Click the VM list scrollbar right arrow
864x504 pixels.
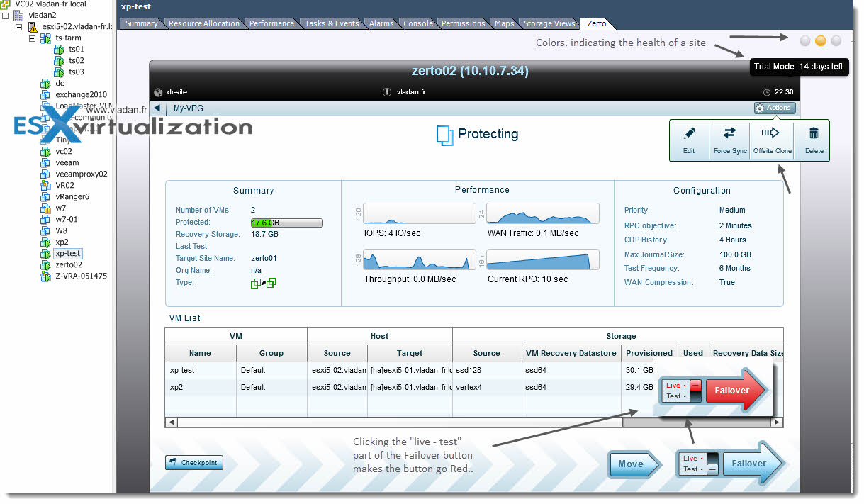778,422
